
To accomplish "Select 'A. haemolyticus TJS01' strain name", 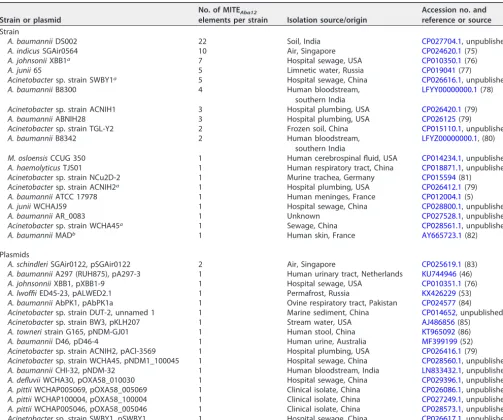I will tap(44, 168).
